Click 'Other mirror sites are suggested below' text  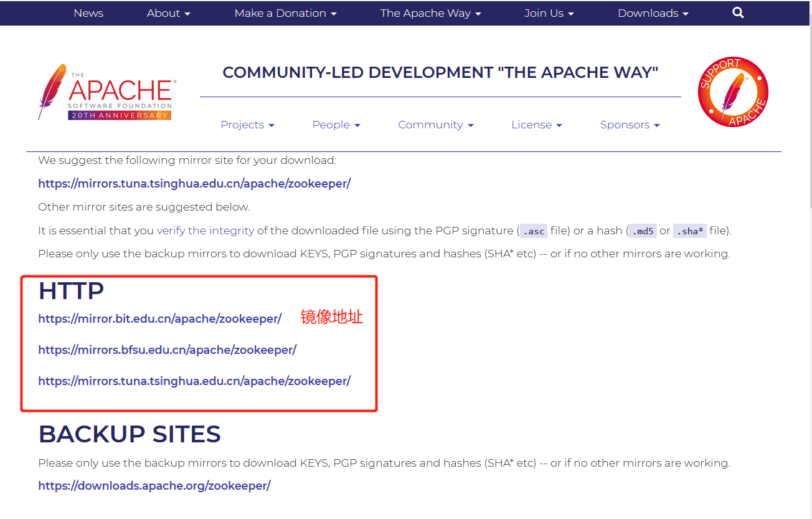144,207
